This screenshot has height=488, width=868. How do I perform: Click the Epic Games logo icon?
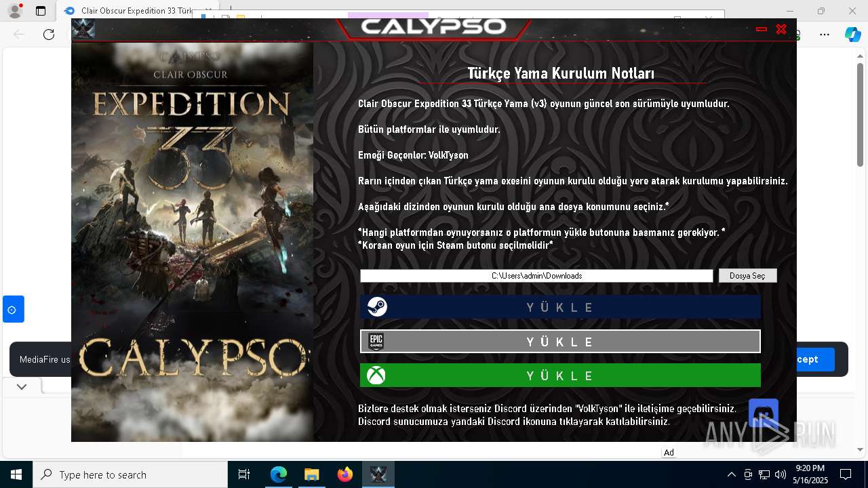pyautogui.click(x=376, y=342)
